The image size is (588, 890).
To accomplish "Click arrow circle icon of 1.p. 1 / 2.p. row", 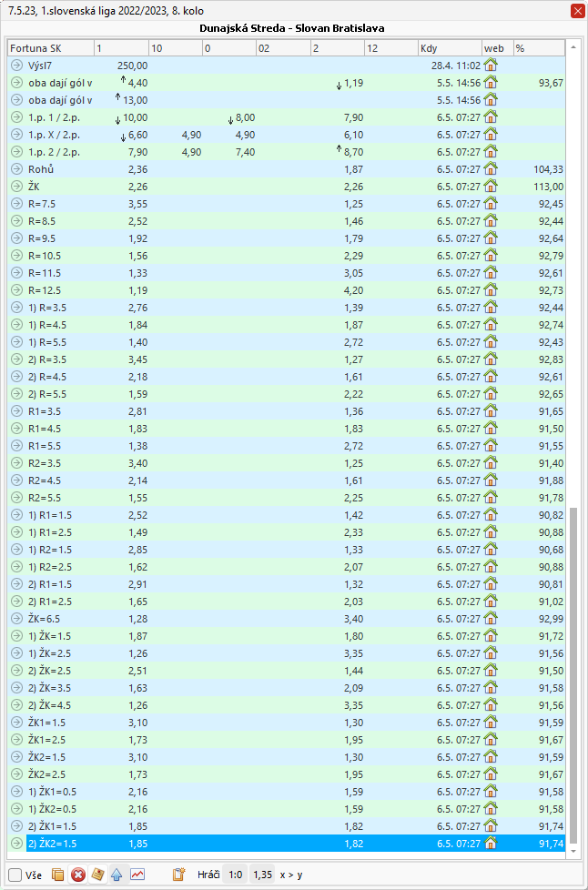I will click(16, 116).
